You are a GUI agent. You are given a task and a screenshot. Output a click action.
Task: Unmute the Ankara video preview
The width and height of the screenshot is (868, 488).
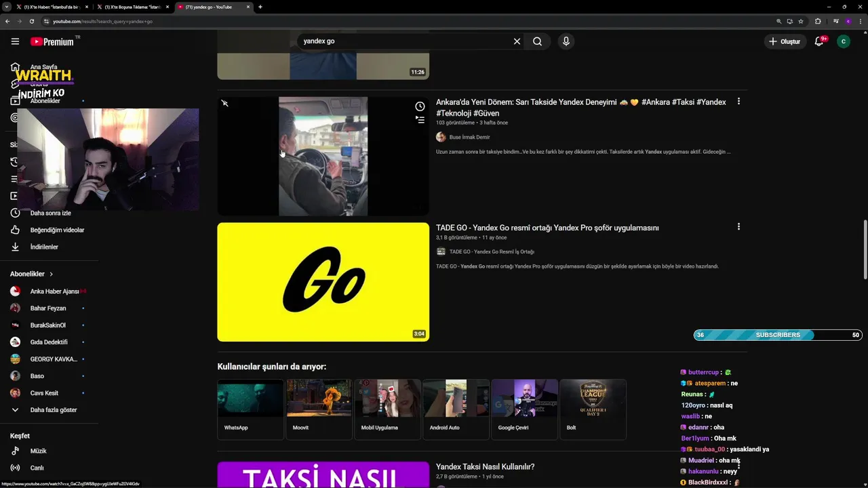pos(224,103)
